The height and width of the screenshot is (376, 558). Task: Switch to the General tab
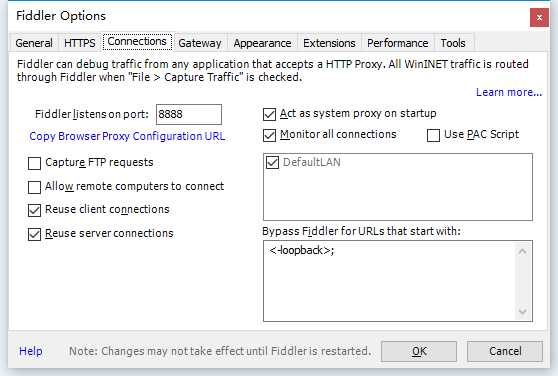(x=34, y=43)
